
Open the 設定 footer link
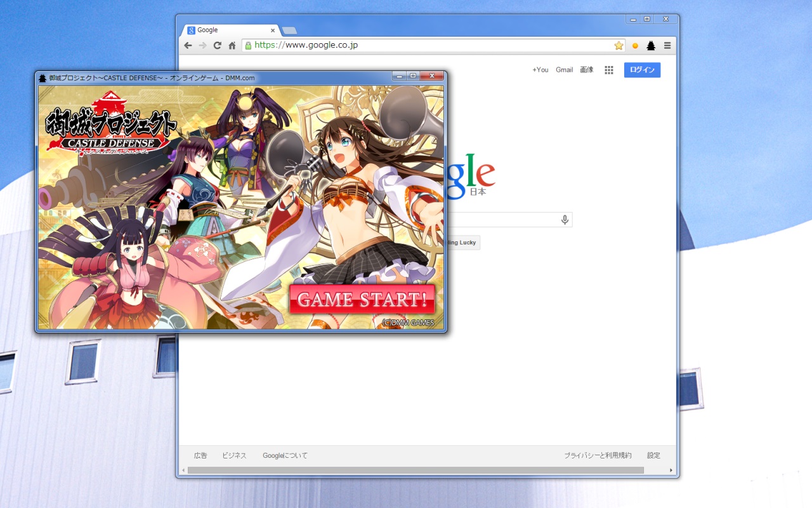tap(653, 455)
